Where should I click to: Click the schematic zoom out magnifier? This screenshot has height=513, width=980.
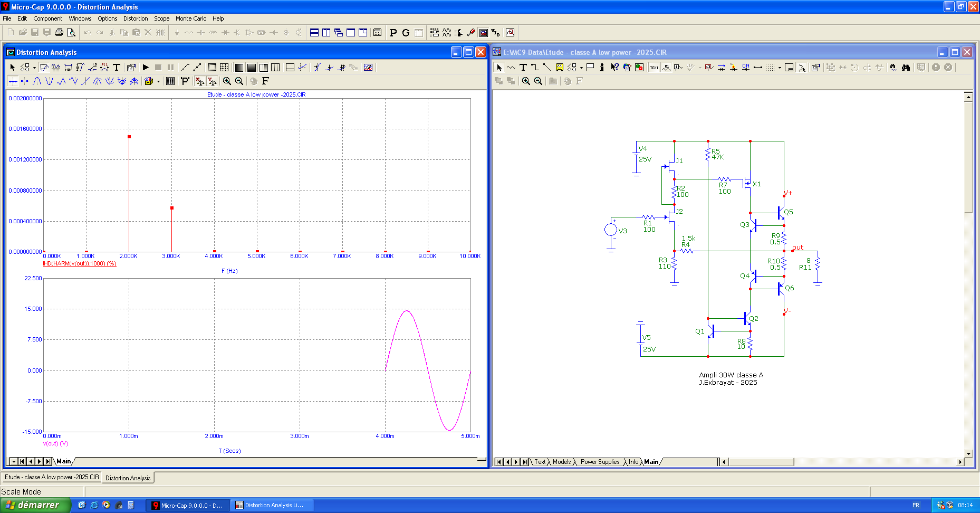[x=538, y=81]
